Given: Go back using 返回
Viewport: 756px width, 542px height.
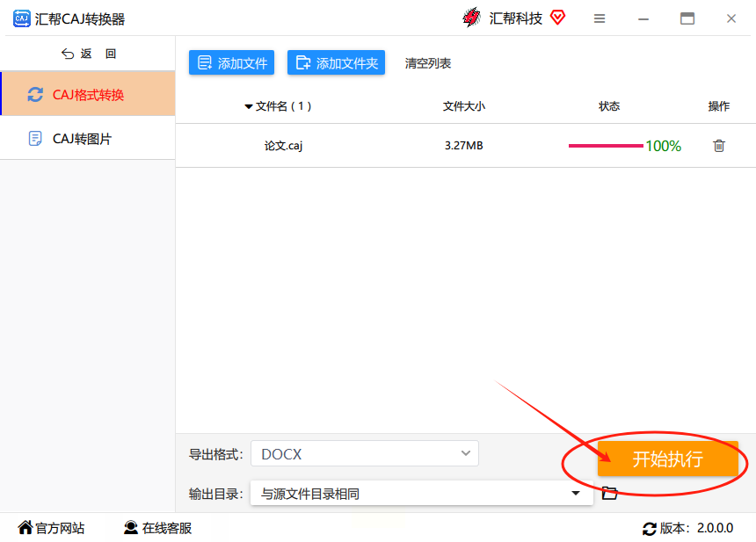Looking at the screenshot, I should [x=89, y=54].
